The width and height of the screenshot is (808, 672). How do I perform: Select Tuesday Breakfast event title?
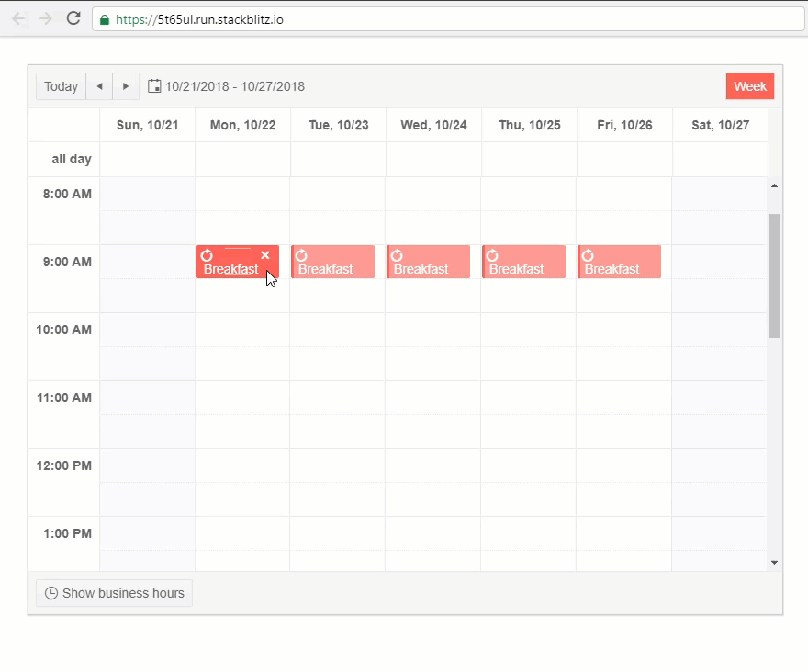pyautogui.click(x=326, y=269)
